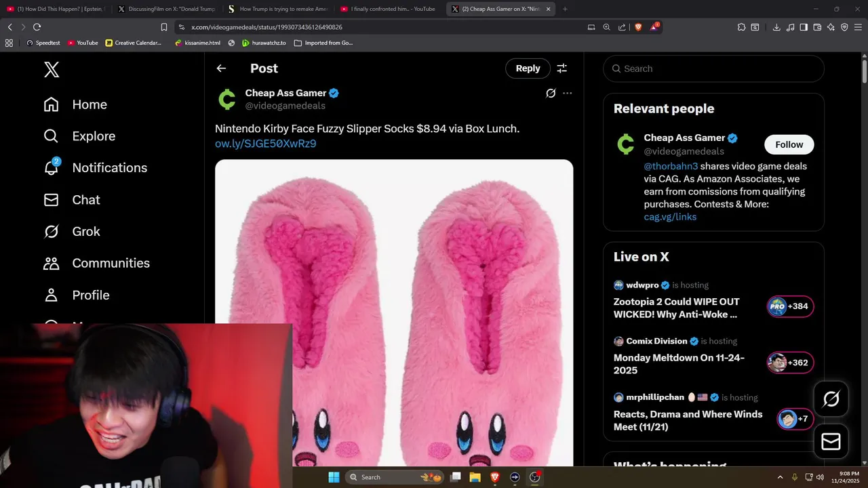Click the +362 listeners badge
The image size is (868, 488).
(x=790, y=363)
